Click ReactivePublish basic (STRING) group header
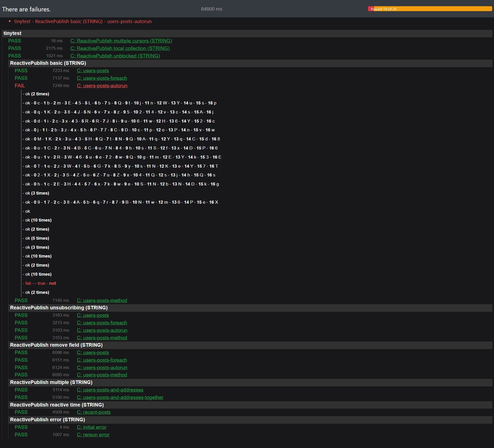 250,63
